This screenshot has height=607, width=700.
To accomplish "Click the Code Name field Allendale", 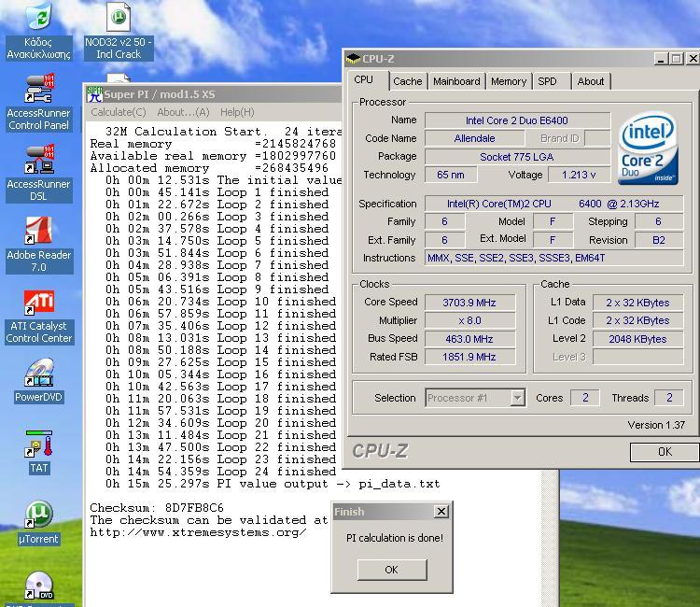I will click(x=474, y=138).
